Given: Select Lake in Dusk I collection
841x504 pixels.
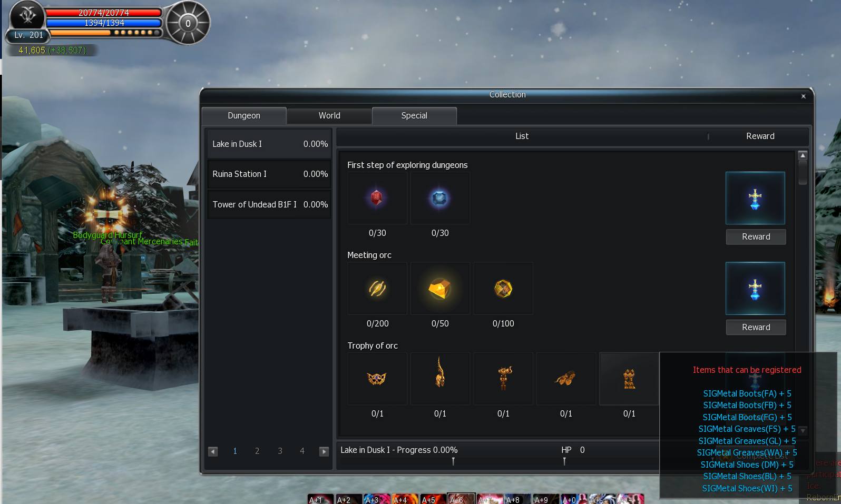Looking at the screenshot, I should (269, 144).
